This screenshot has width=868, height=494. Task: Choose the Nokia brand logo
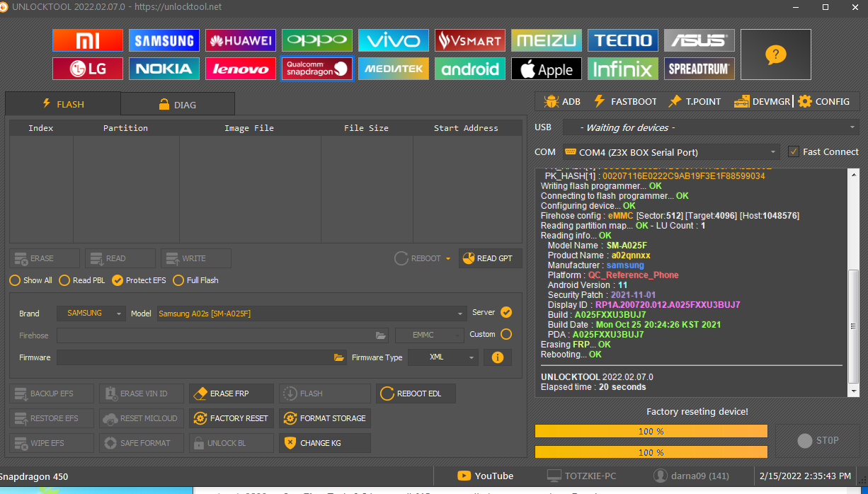pos(164,69)
